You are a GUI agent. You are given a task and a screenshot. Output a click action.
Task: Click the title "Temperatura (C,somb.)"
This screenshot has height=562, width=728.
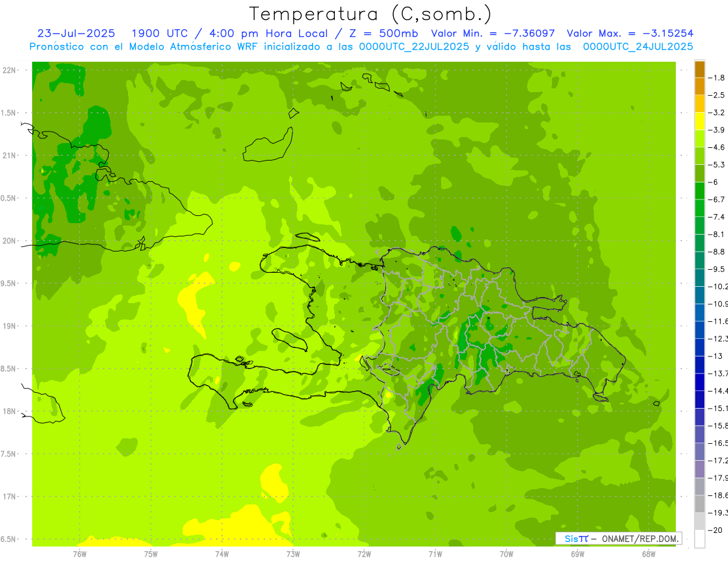(x=370, y=15)
